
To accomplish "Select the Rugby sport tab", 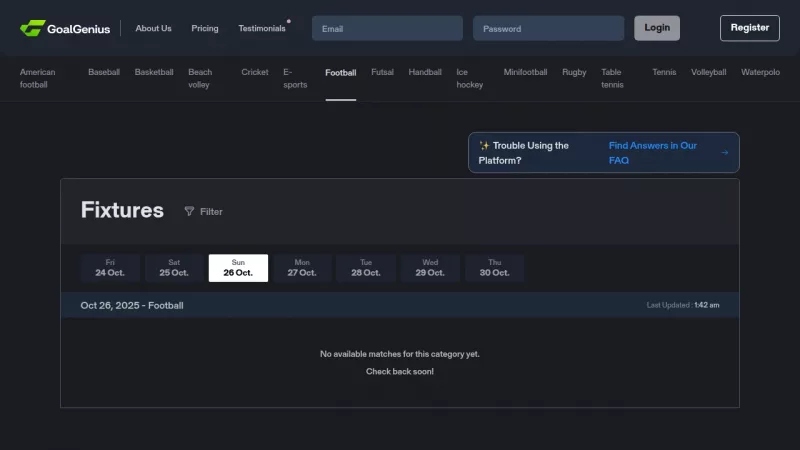I will pyautogui.click(x=574, y=72).
